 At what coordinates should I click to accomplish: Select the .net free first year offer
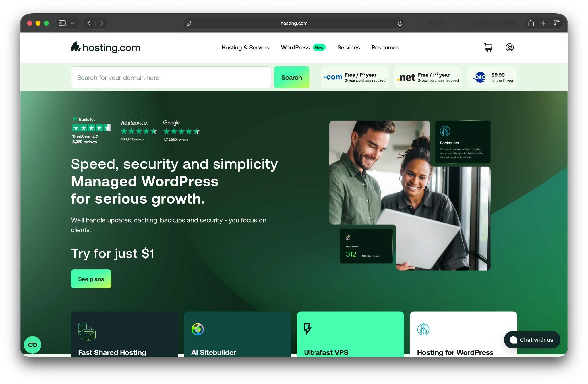pos(428,77)
